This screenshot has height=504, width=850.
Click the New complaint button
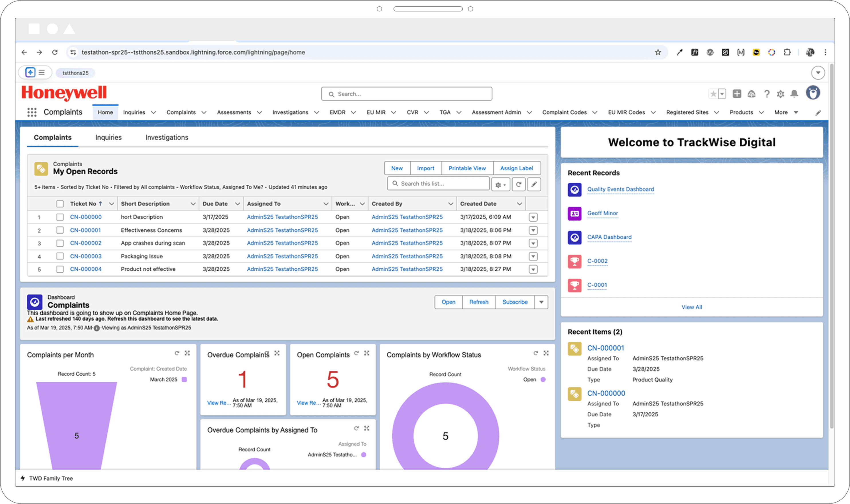tap(397, 168)
